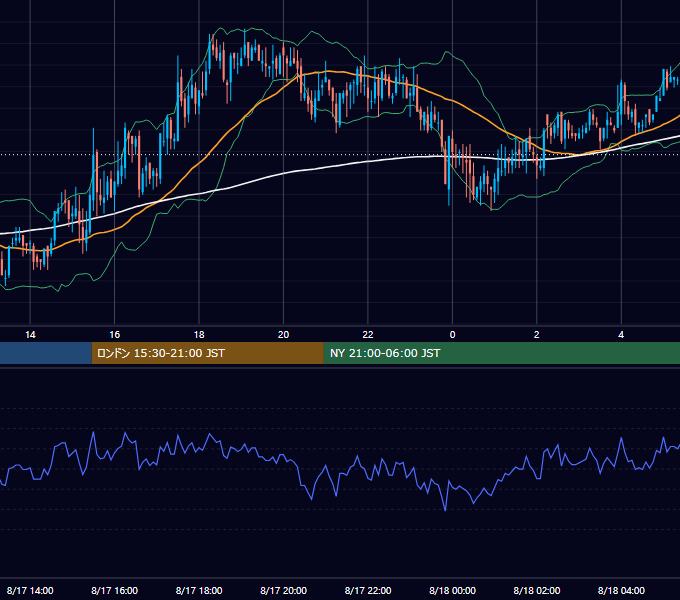
Task: Click the 8/17 14:00 date label
Action: (30, 590)
